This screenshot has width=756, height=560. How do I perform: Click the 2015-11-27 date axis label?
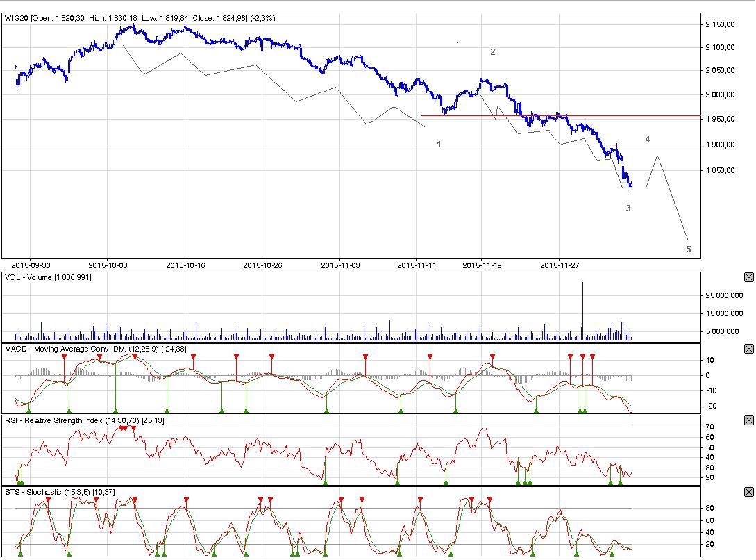(560, 265)
